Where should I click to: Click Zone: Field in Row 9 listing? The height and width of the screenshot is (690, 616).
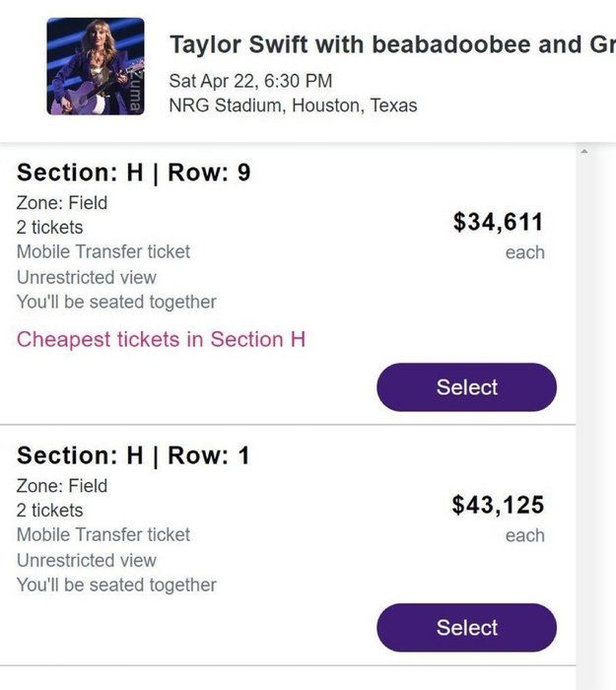pos(62,203)
